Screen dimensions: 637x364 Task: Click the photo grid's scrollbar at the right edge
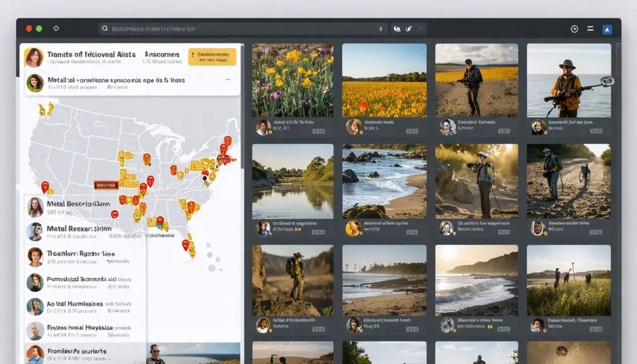point(618,61)
